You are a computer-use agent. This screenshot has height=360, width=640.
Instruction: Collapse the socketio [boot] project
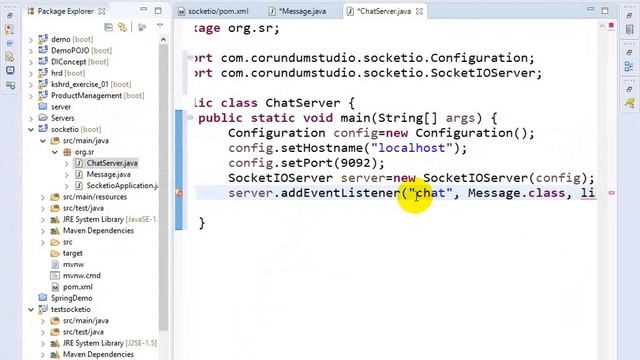31,129
